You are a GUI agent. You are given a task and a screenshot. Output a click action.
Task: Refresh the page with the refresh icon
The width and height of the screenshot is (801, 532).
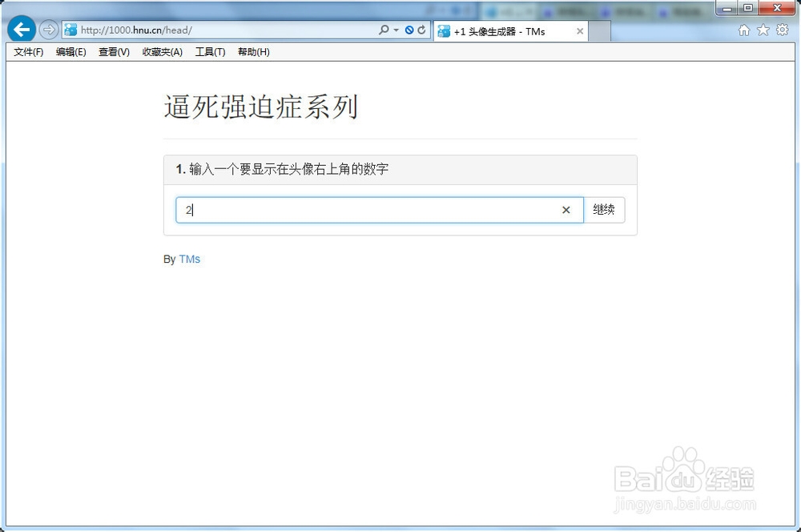point(421,30)
